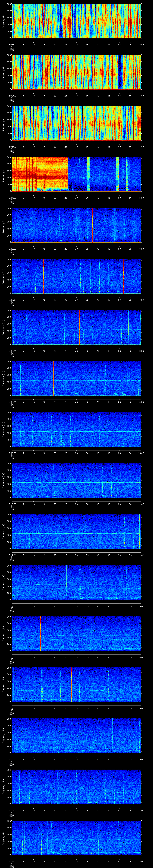This screenshot has height=868, width=153.
Task: Click the 5:01:00 start time label
Action: 12,44
